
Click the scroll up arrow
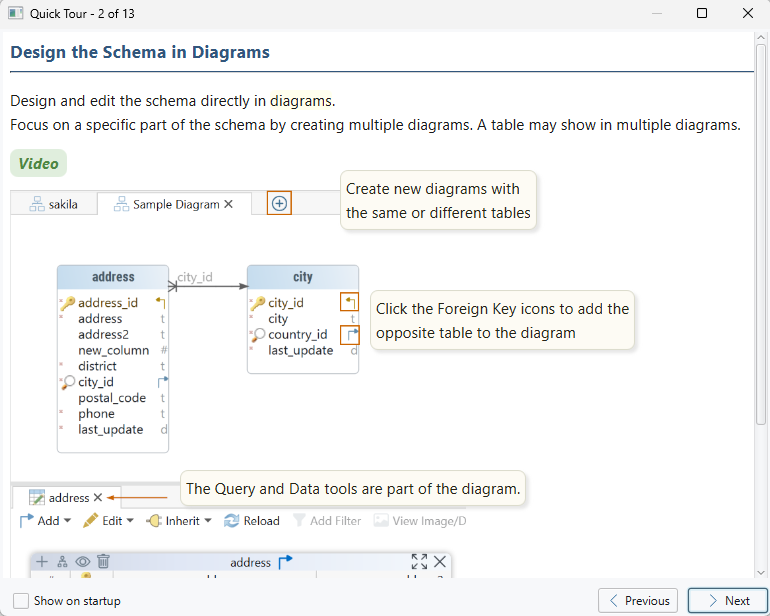pyautogui.click(x=761, y=38)
